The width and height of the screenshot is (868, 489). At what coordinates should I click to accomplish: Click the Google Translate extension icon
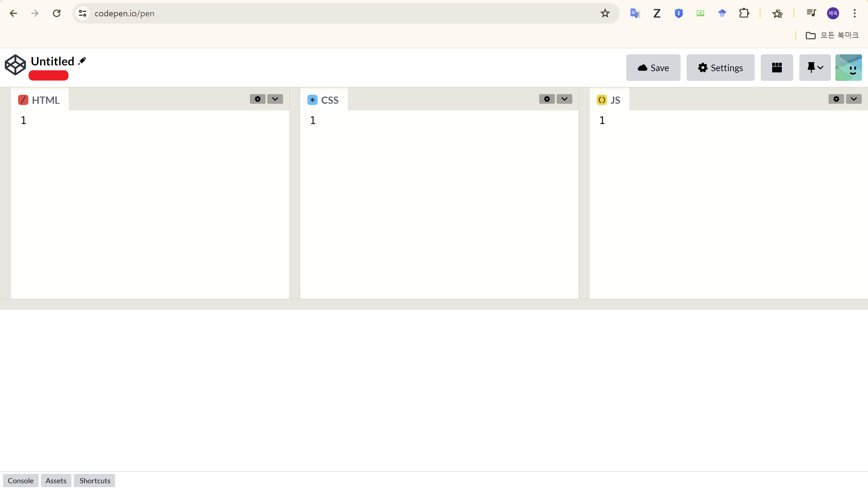pos(635,13)
